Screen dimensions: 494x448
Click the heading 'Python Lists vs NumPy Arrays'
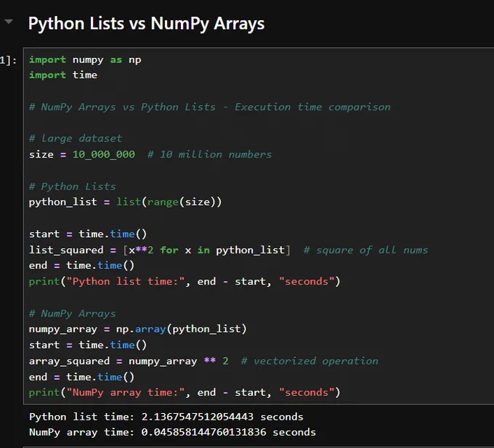pos(146,24)
